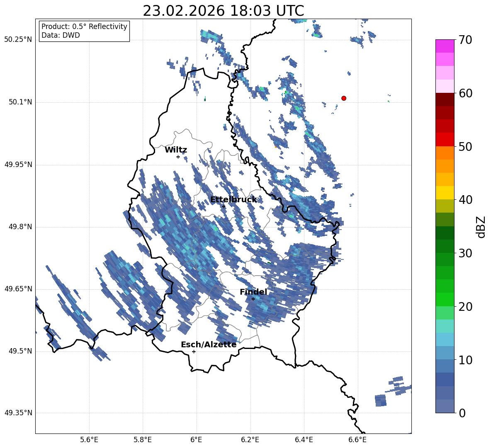Click the 6.6°E longitude label

(x=357, y=440)
